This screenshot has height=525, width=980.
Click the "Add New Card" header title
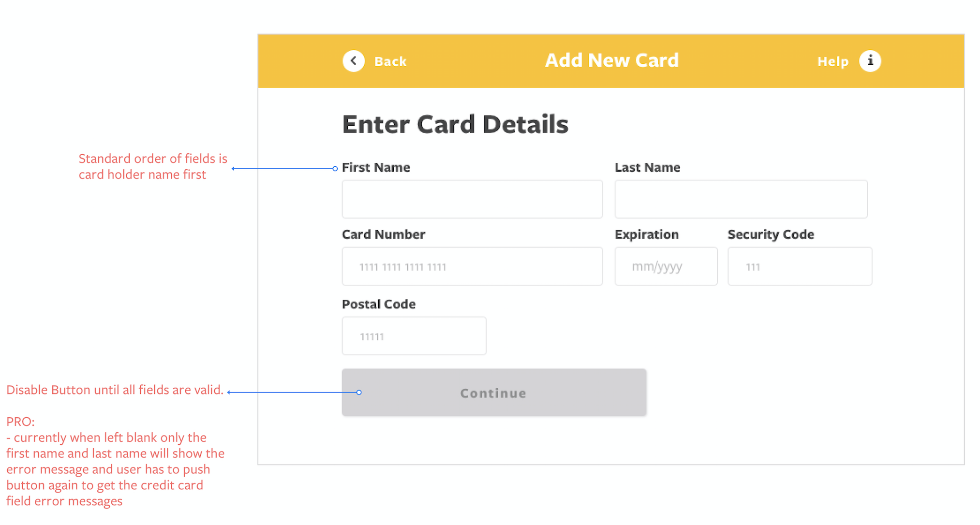pos(611,60)
